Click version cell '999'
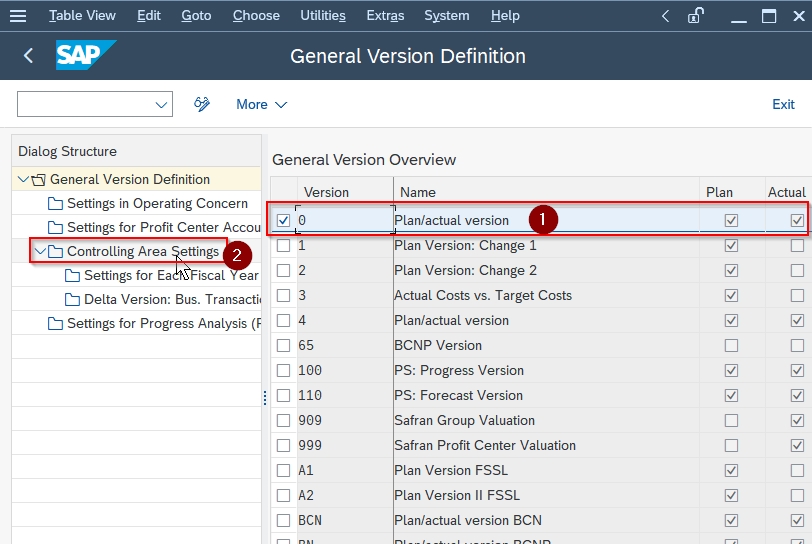 [345, 446]
